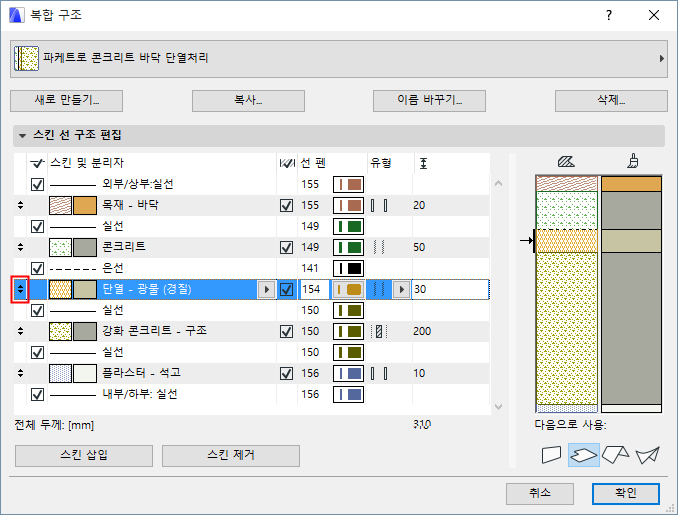
Task: Open building material popup for 단열 - 광물 (경질)
Action: pos(266,289)
